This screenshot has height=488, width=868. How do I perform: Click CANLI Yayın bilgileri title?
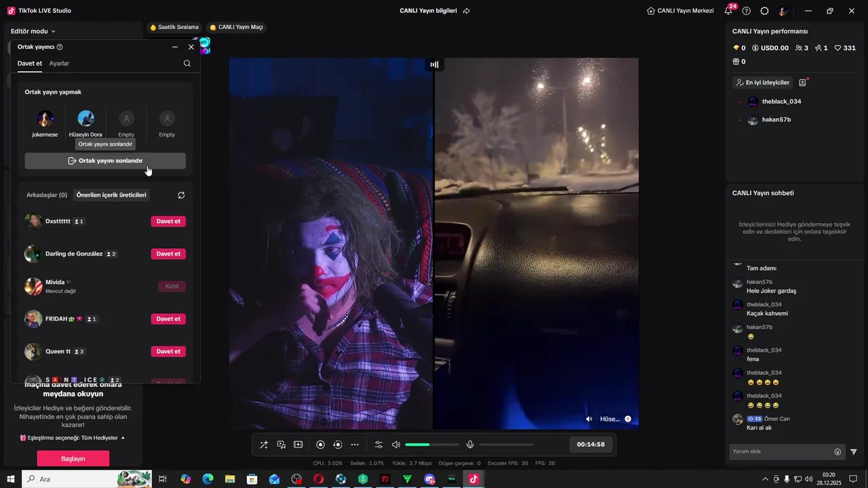(429, 11)
